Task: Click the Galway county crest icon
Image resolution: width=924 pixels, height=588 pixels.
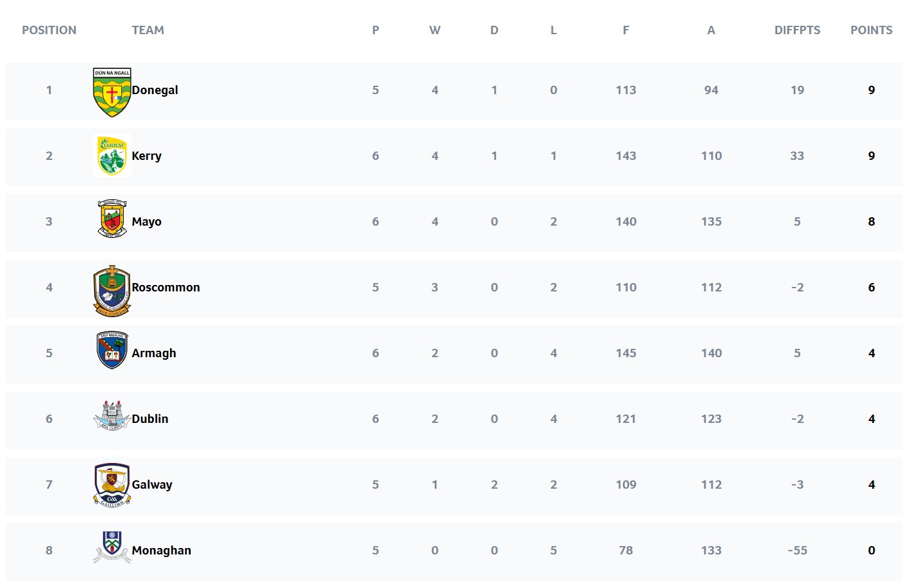Action: point(112,485)
